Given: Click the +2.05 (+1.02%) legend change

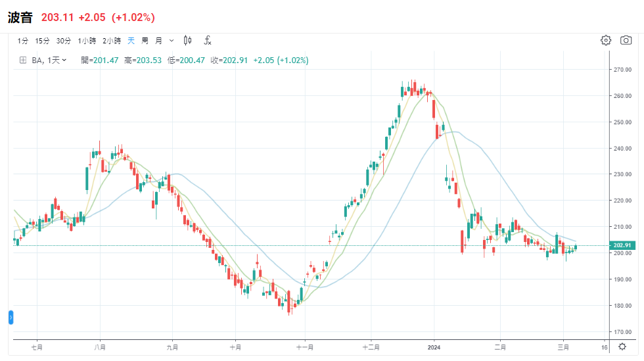Looking at the screenshot, I should 281,60.
